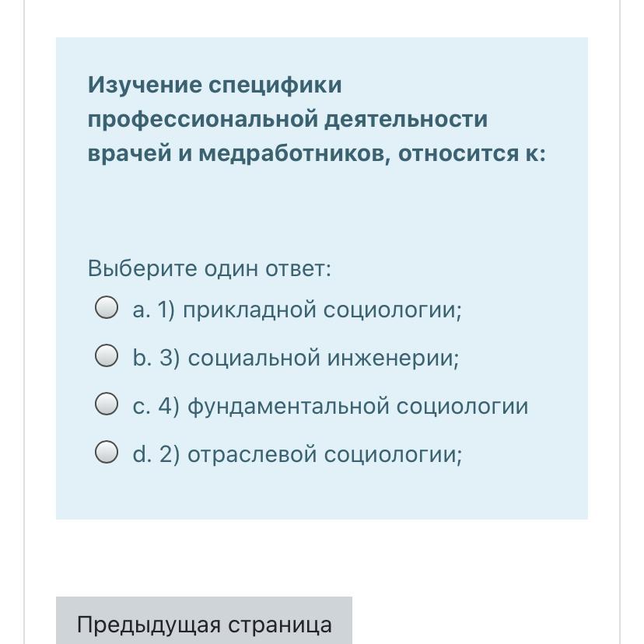Click the question line "Изучение специфики"

215,85
